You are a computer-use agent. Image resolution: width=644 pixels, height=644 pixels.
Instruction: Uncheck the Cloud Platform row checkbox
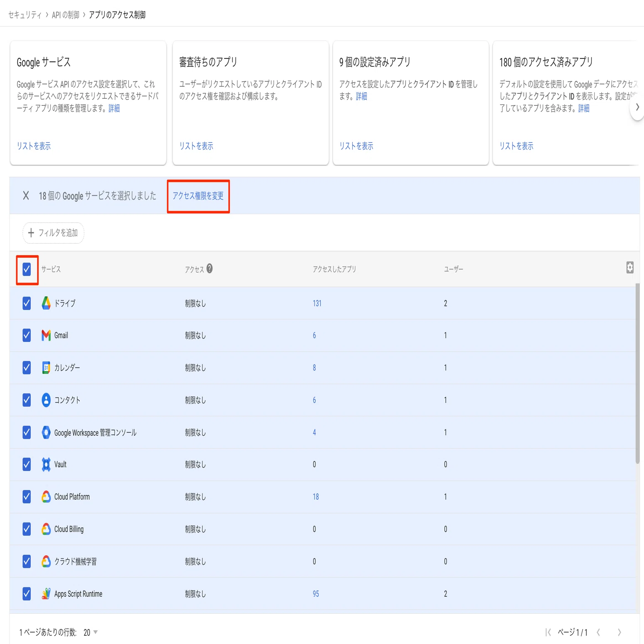[27, 497]
